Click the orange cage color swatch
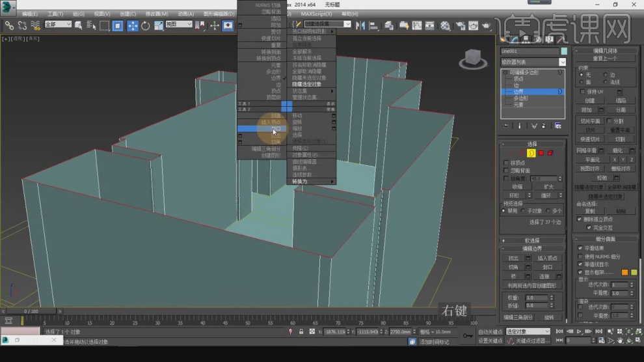644x362 pixels. (624, 272)
